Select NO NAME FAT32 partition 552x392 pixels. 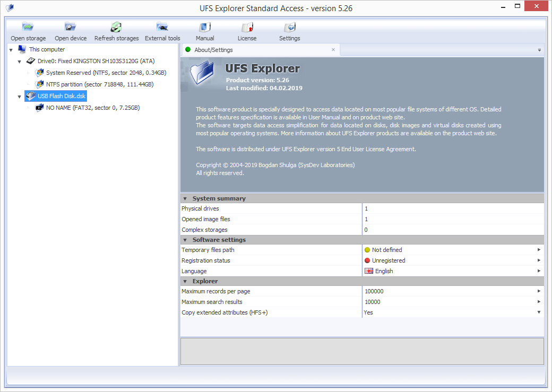pos(93,108)
